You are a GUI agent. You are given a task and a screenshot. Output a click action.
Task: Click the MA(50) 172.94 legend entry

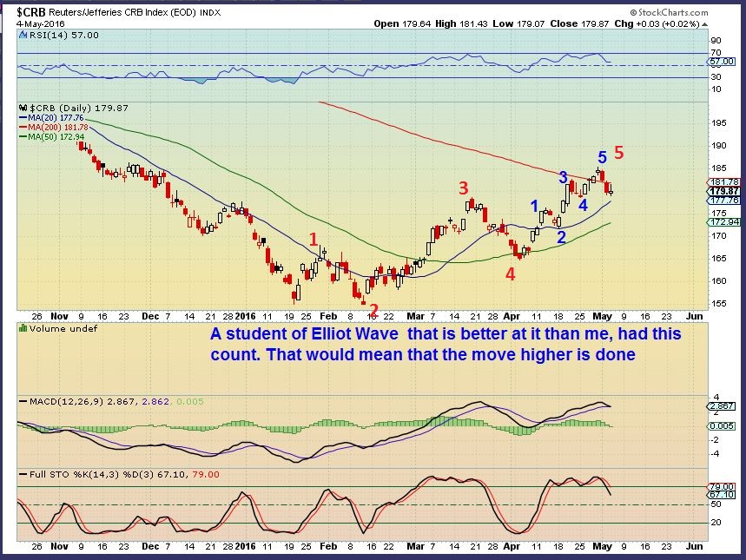(x=56, y=136)
